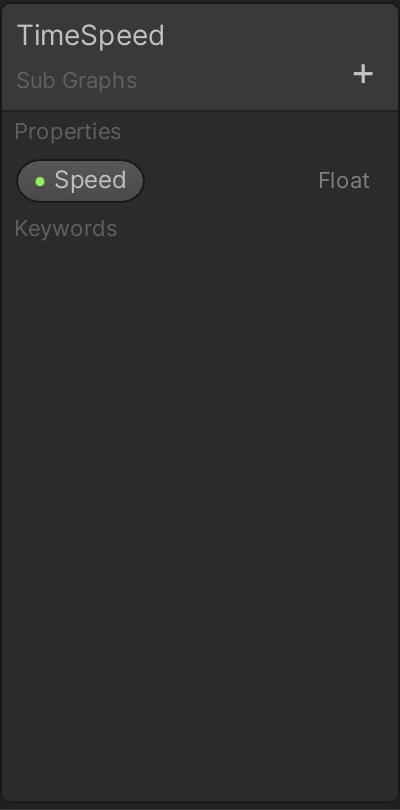Click the plus icon to add property
This screenshot has height=810, width=400.
click(363, 74)
